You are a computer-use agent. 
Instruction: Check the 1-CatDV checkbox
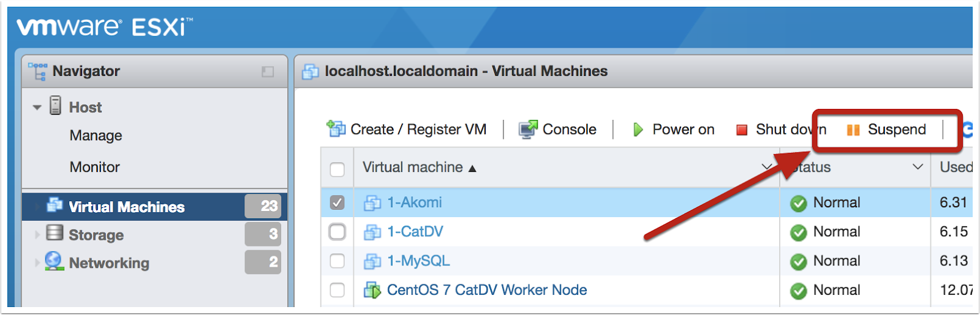coord(337,232)
